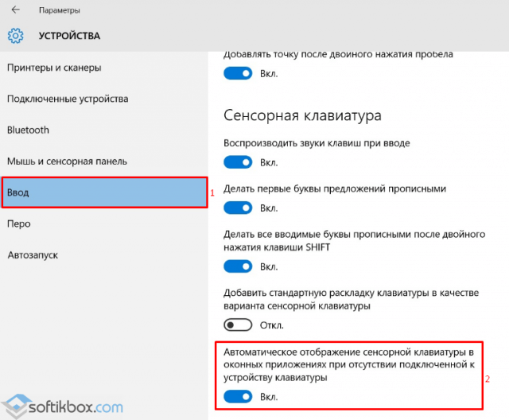
Task: Open the Bluetooth settings page
Action: [x=29, y=130]
